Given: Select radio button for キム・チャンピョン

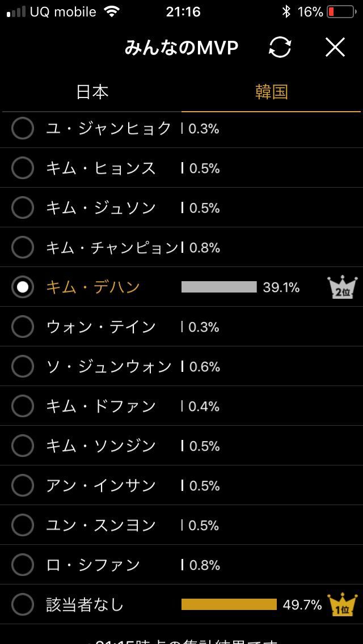Looking at the screenshot, I should point(23,247).
